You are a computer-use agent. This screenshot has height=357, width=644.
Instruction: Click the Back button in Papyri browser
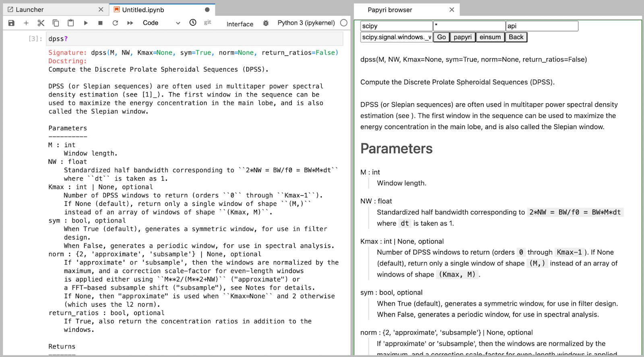(516, 37)
